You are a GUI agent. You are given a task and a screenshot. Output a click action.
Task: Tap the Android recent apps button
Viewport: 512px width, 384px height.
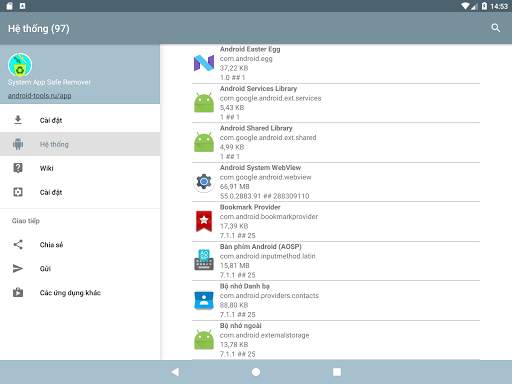click(337, 372)
